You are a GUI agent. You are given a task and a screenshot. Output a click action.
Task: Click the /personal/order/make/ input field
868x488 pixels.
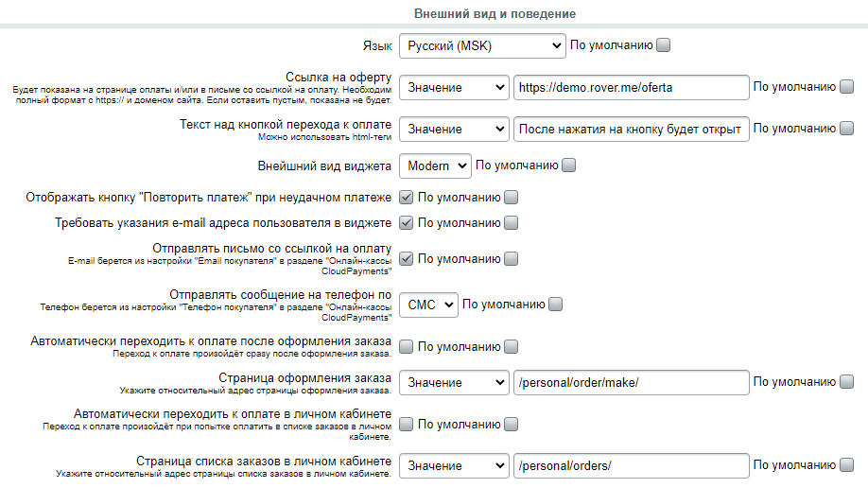[x=631, y=383]
